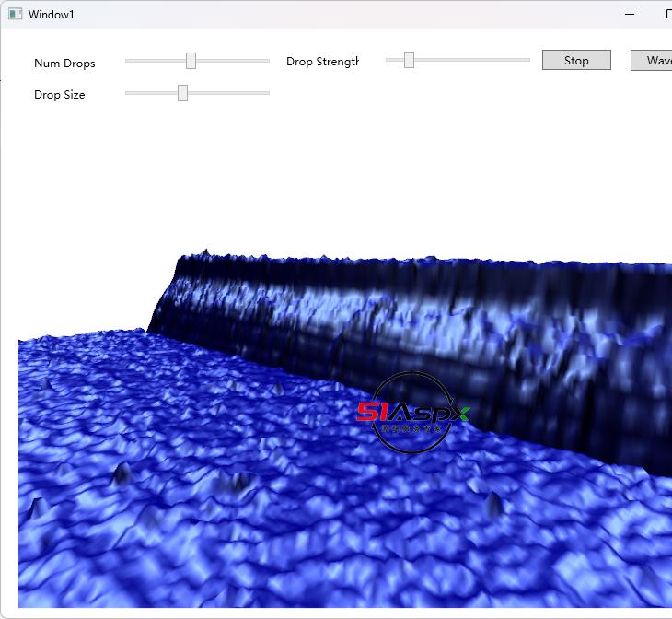Click the partially visible Wave button
This screenshot has width=672, height=619.
[652, 60]
